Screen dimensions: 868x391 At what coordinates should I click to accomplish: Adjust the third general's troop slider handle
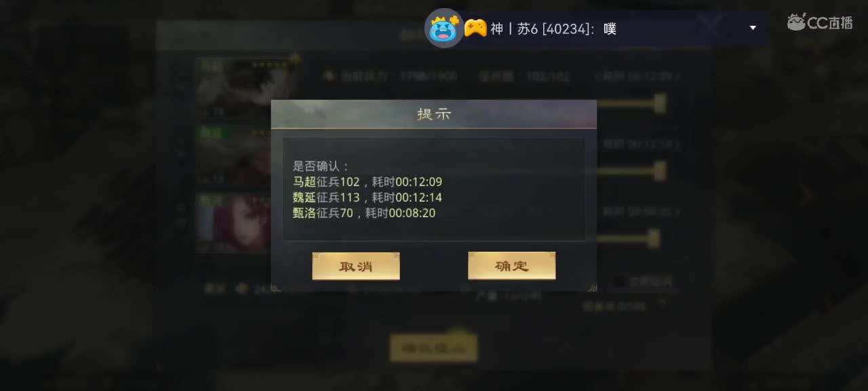[x=654, y=238]
